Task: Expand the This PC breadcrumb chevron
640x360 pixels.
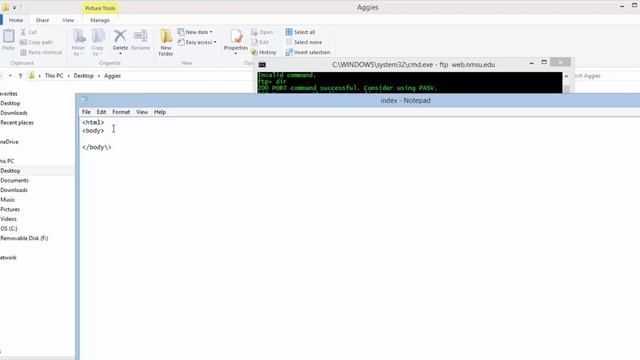Action: click(x=68, y=76)
